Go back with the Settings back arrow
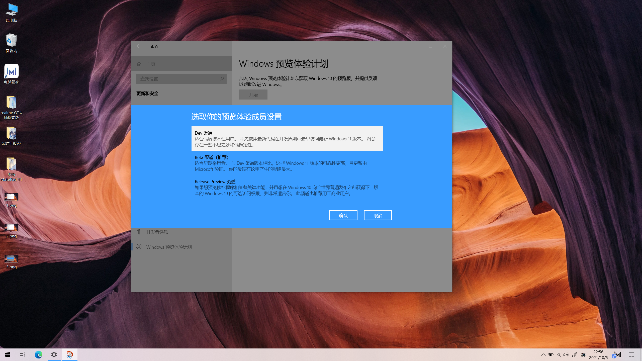Image resolution: width=642 pixels, height=364 pixels. click(x=139, y=46)
